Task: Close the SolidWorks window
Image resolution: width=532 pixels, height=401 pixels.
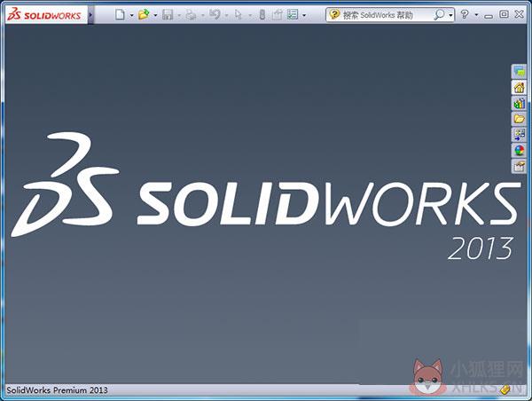Action: click(519, 14)
